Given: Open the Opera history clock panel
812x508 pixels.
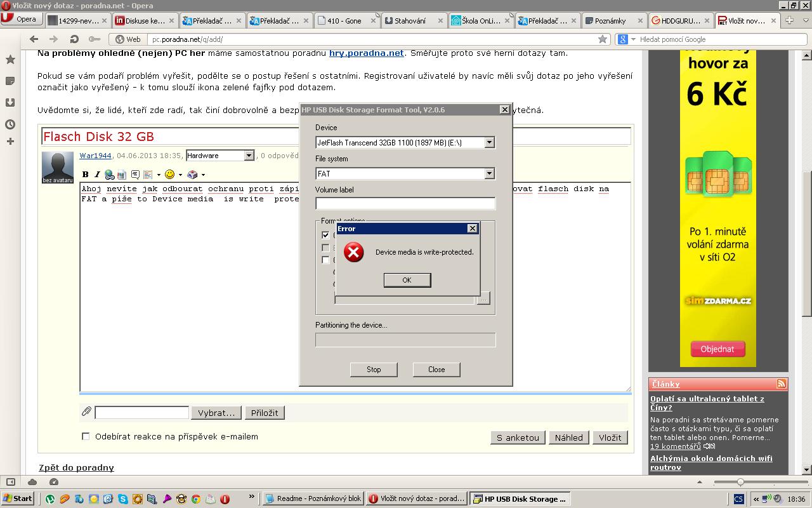Looking at the screenshot, I should (x=10, y=124).
